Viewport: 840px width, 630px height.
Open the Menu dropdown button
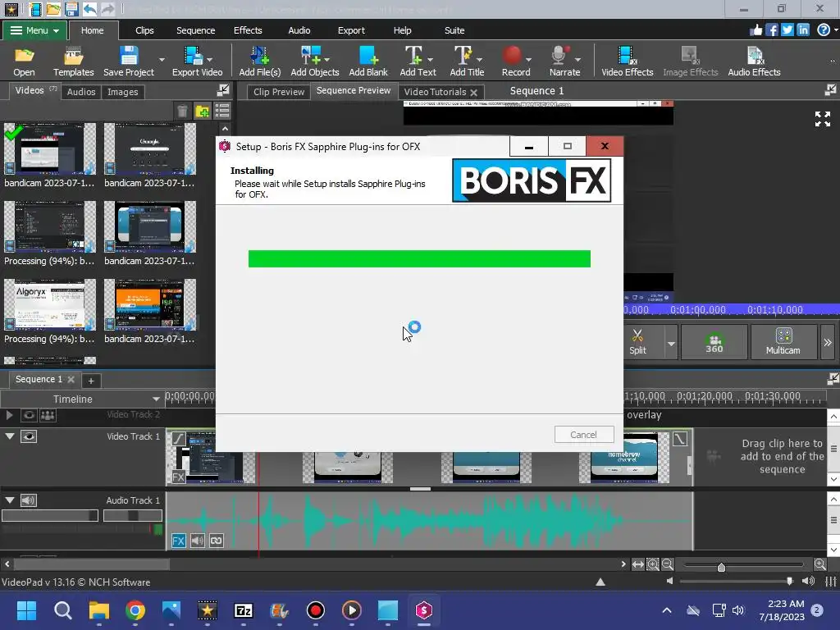34,30
